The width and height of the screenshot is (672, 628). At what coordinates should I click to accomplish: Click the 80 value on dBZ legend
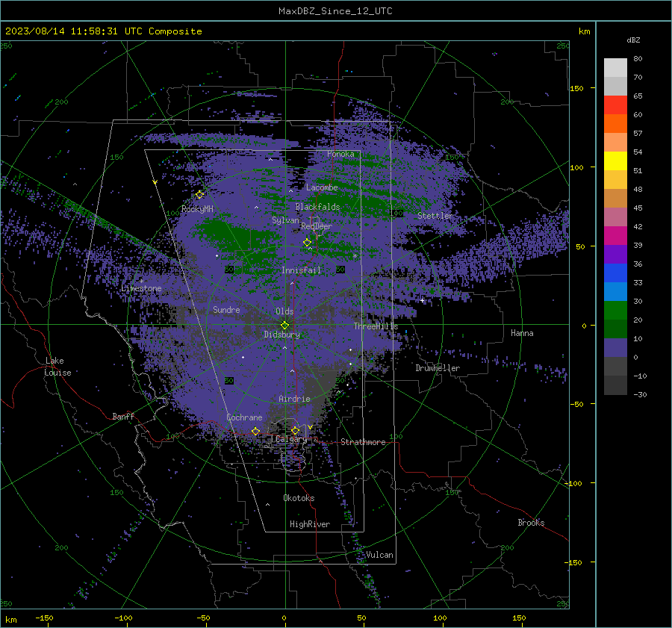pos(638,59)
